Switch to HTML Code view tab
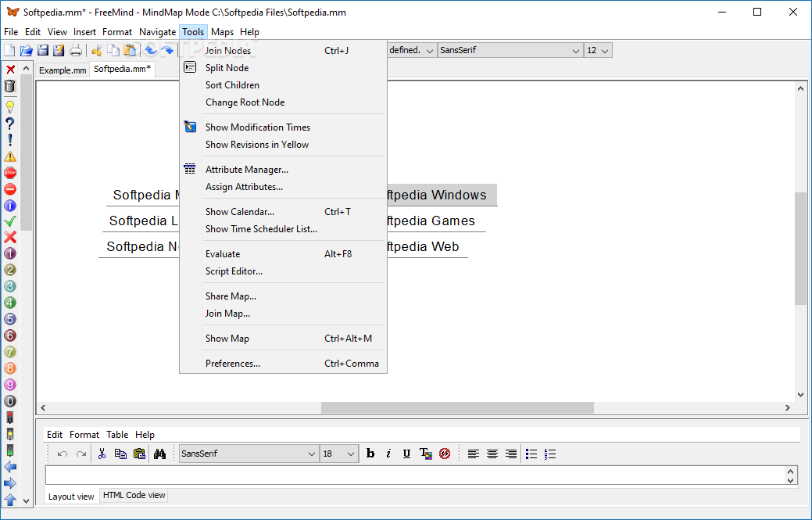 134,495
